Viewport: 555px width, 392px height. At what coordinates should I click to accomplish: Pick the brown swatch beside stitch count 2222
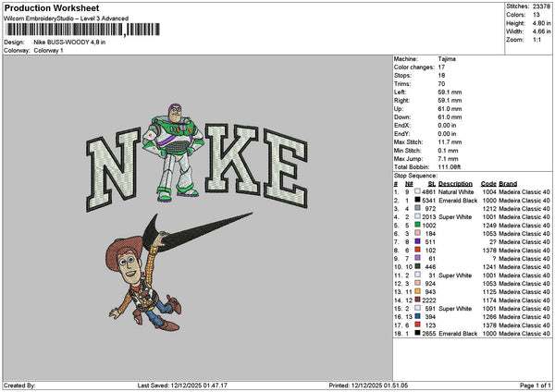pyautogui.click(x=418, y=300)
